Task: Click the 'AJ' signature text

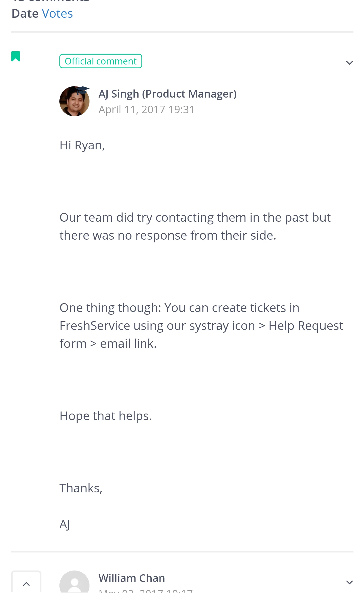Action: [x=65, y=524]
